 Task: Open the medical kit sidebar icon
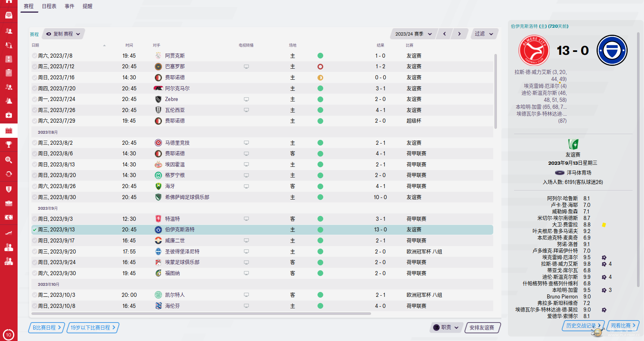9,115
